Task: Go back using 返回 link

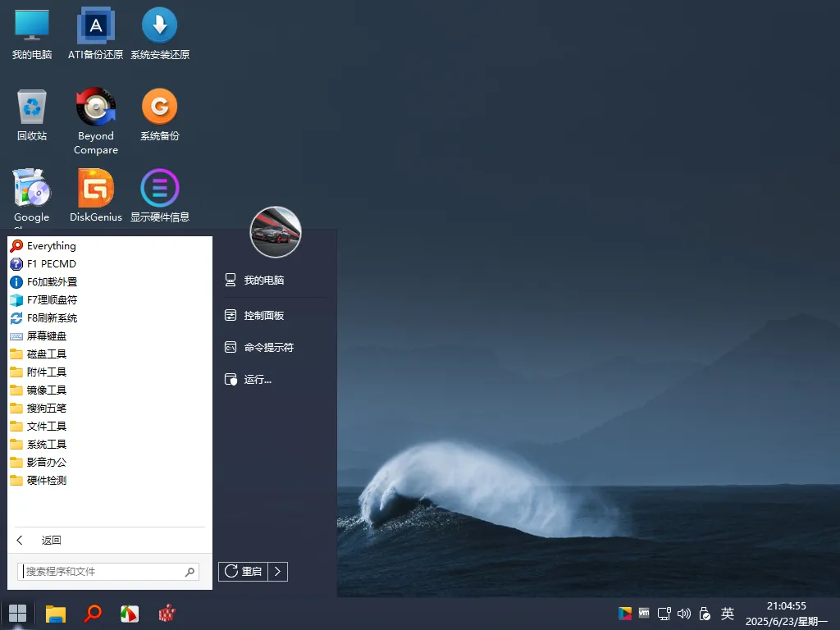Action: coord(51,540)
